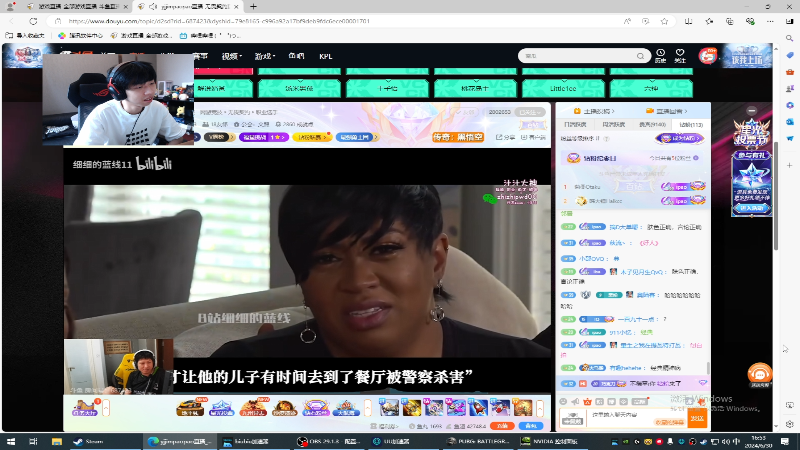Screen dimensions: 800x450
Task: Click the rocket gift icon
Action: click(x=478, y=408)
